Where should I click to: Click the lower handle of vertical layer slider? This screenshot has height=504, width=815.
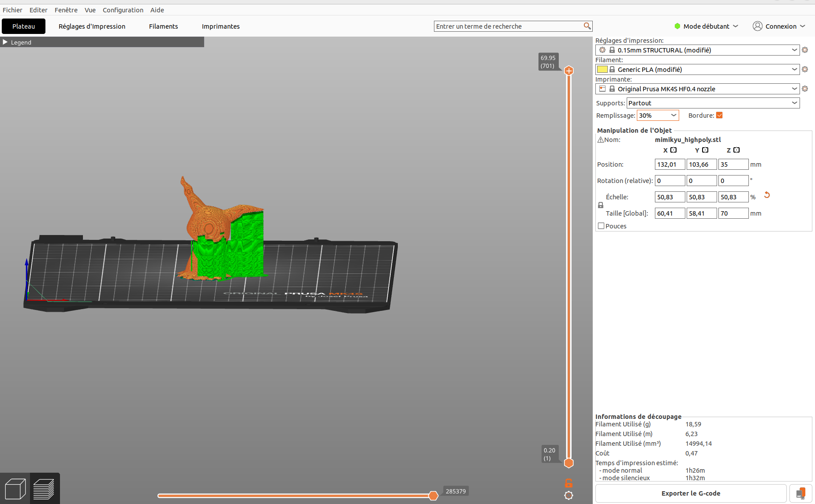pos(569,463)
